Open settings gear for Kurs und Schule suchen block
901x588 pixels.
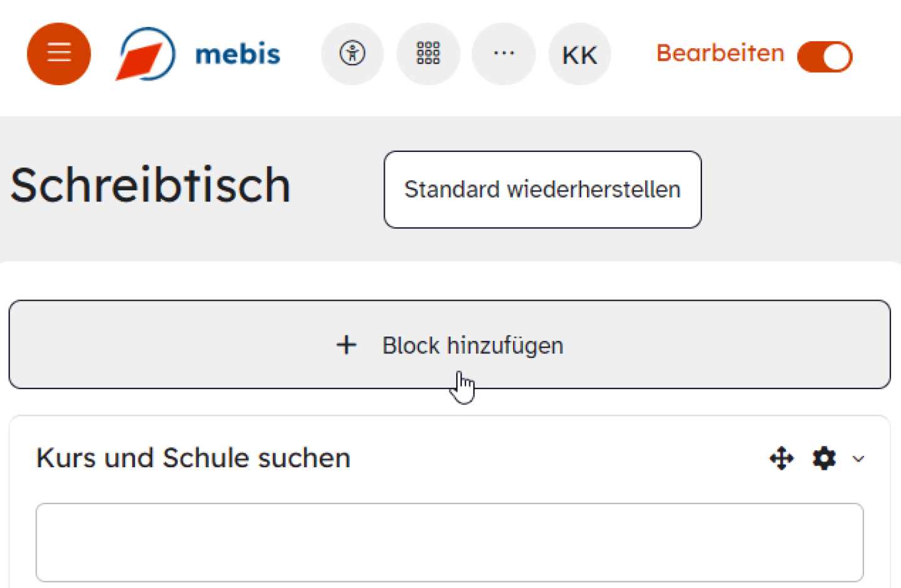click(823, 459)
